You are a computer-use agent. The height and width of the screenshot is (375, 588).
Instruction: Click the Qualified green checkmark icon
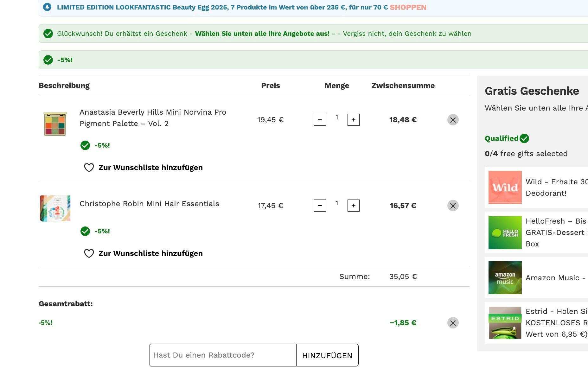coord(524,138)
